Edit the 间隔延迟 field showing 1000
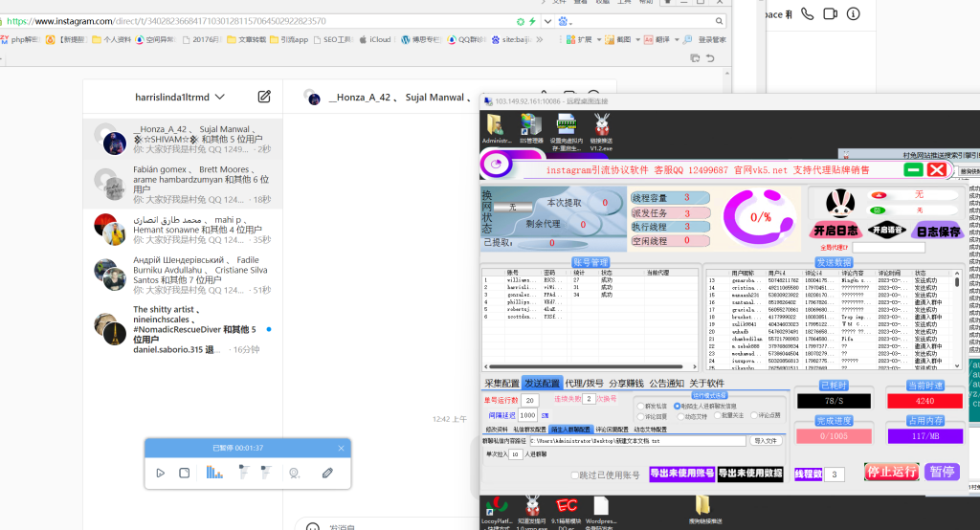 click(x=527, y=415)
